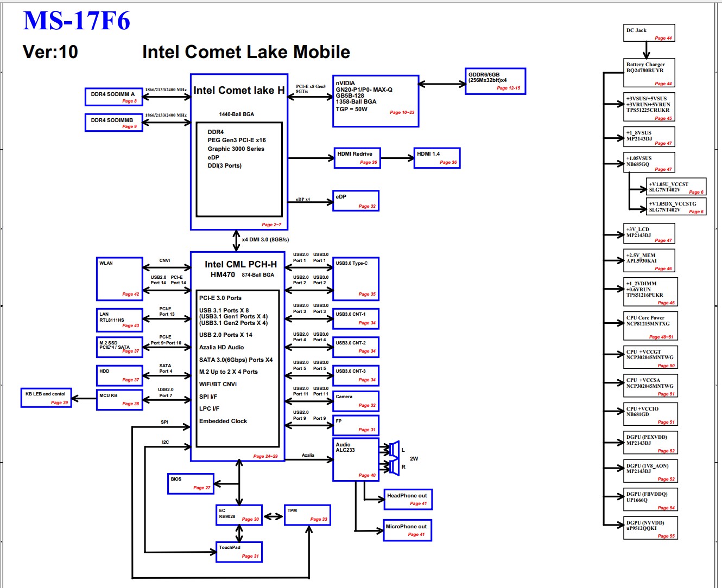Viewport: 722px width, 588px height.
Task: Click the LAN RTL8111HS block
Action: tap(119, 319)
